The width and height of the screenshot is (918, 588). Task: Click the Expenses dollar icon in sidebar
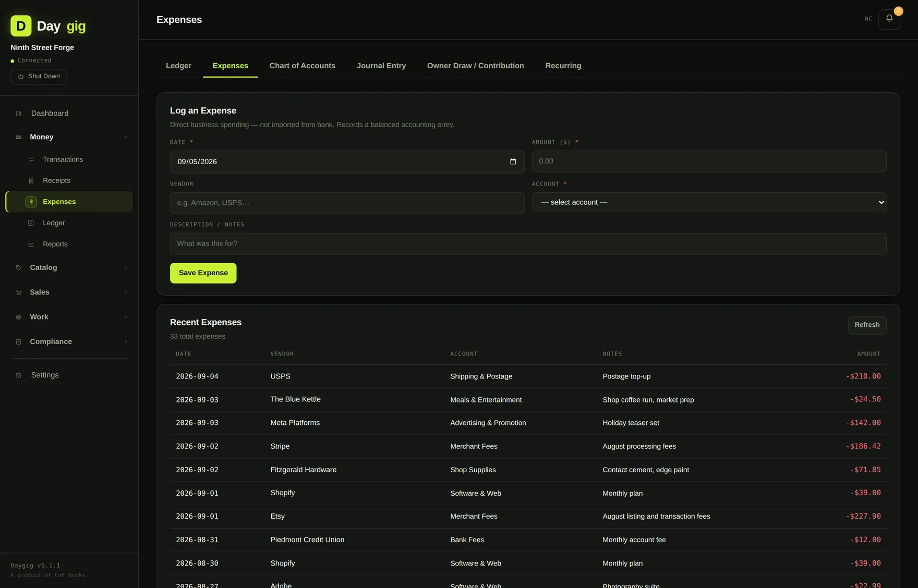click(x=31, y=202)
